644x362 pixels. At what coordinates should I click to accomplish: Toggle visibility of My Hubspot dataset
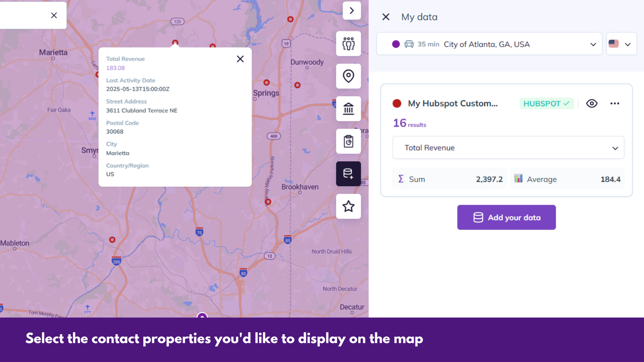tap(592, 103)
